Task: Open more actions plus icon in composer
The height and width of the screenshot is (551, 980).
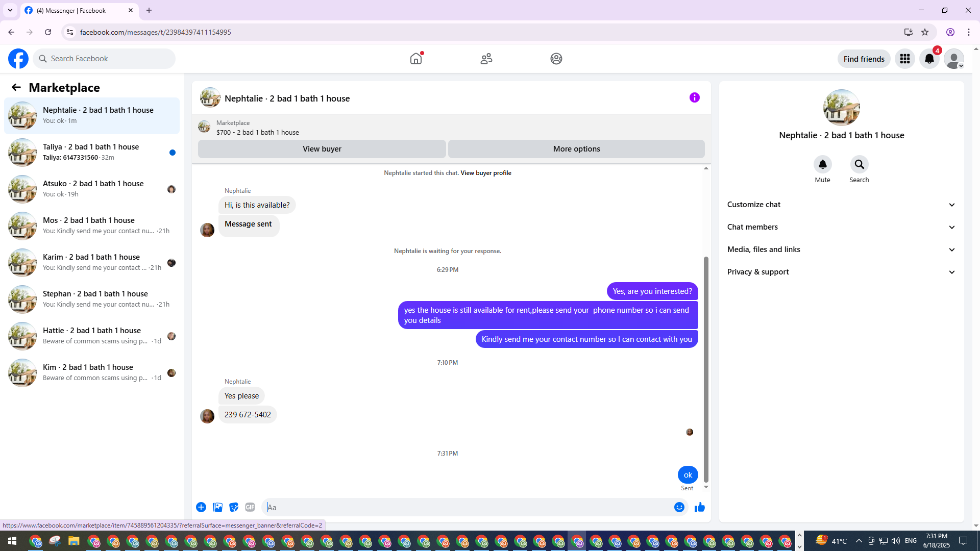Action: [x=201, y=507]
